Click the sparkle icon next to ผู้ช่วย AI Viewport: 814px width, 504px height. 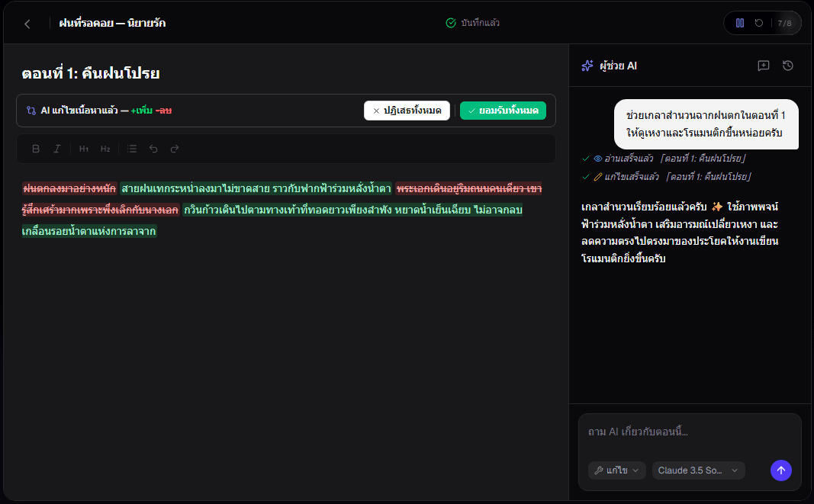point(587,66)
